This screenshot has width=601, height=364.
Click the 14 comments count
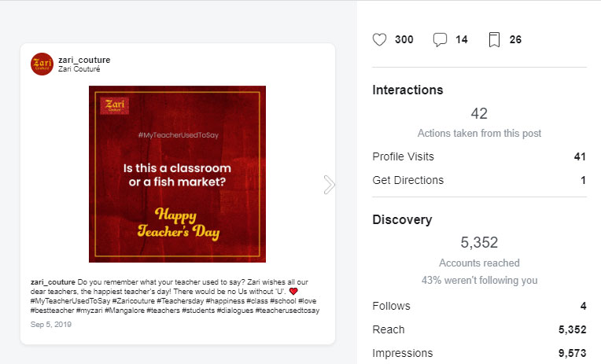(x=462, y=39)
